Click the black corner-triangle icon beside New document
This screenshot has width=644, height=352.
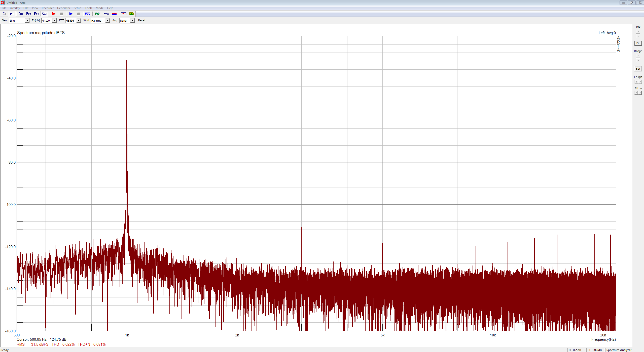coord(11,14)
